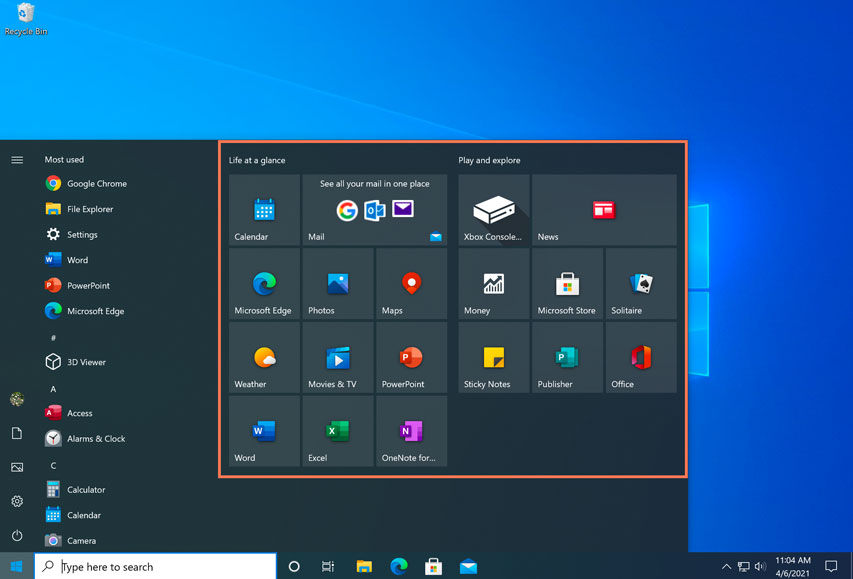Show hidden icons in the system tray

(x=727, y=566)
